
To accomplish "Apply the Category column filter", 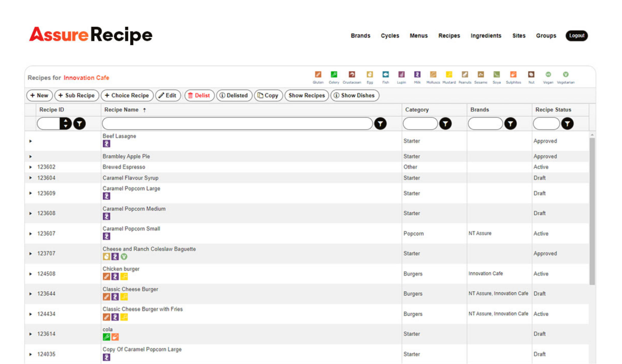I will click(x=445, y=124).
